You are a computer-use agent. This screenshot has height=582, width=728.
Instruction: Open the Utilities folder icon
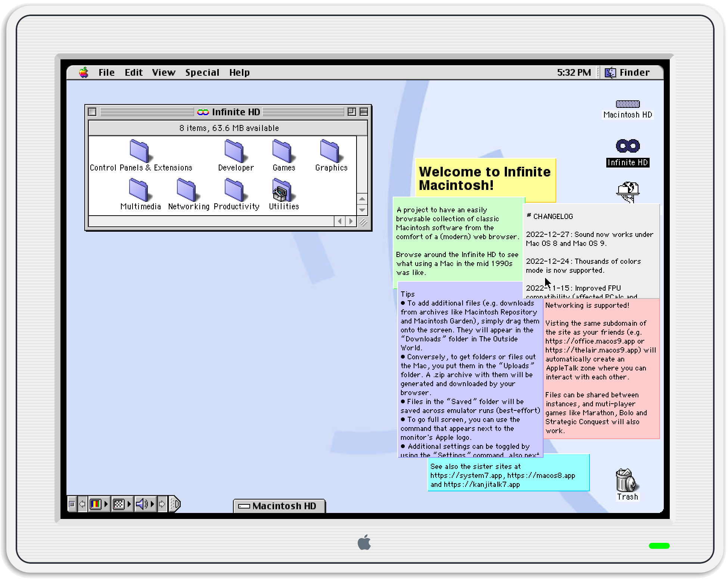[283, 190]
